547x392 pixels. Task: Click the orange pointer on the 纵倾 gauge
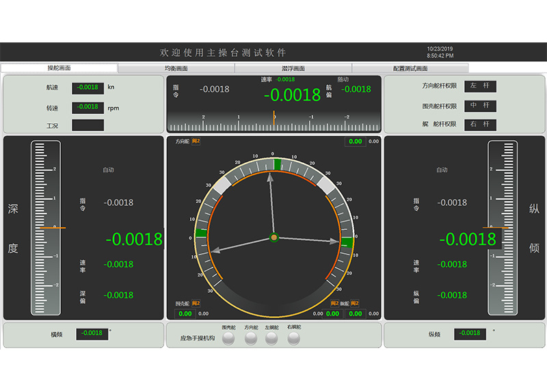pyautogui.click(x=495, y=227)
